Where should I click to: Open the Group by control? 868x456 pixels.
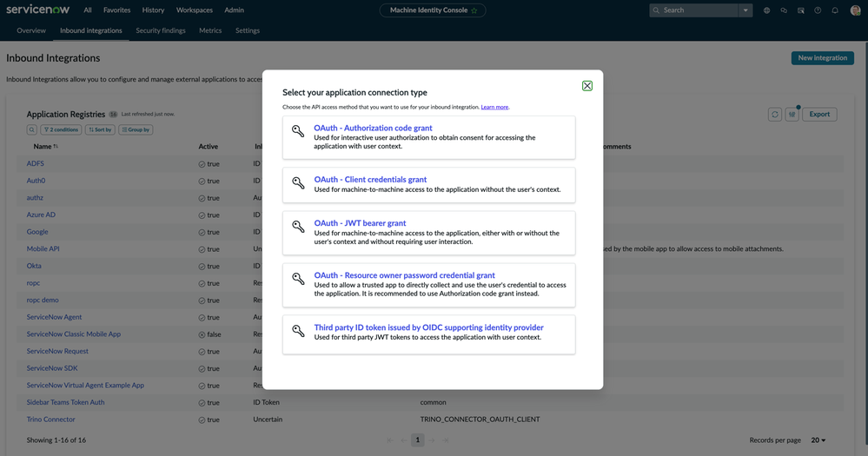click(x=136, y=129)
